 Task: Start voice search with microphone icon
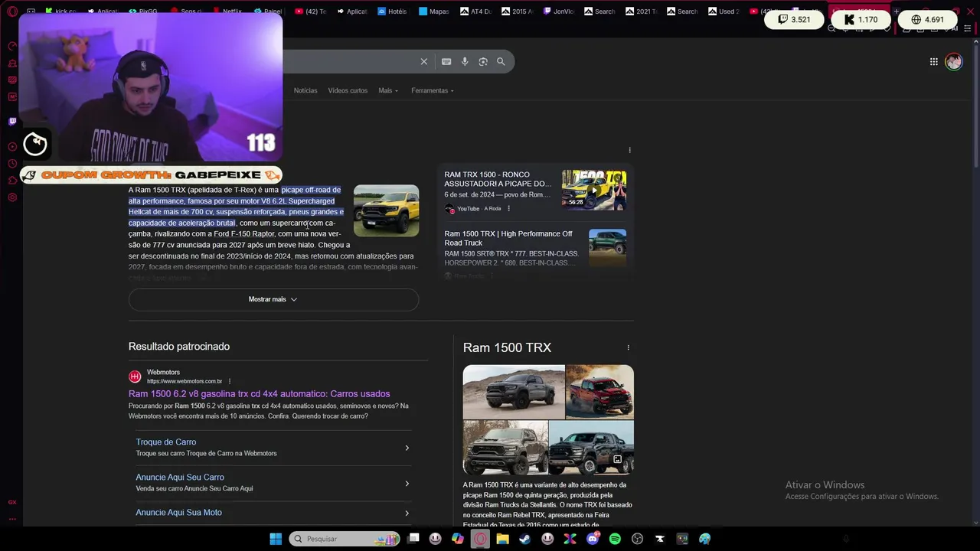pyautogui.click(x=465, y=61)
